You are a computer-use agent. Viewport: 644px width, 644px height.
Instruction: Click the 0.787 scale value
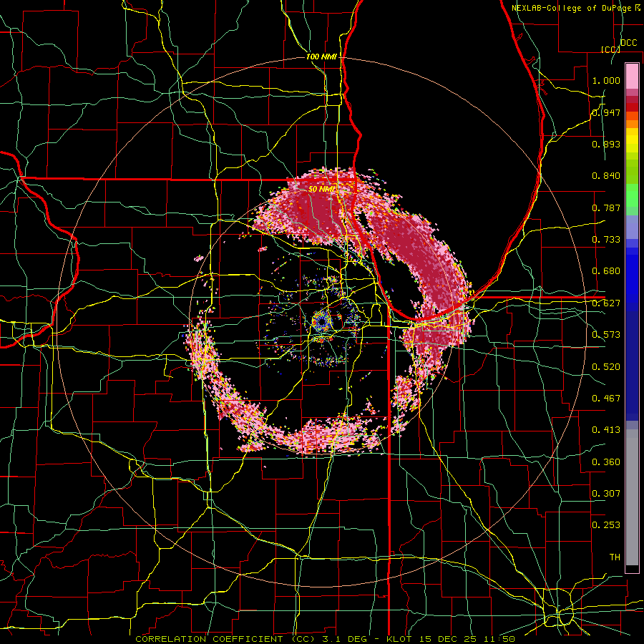coord(606,208)
